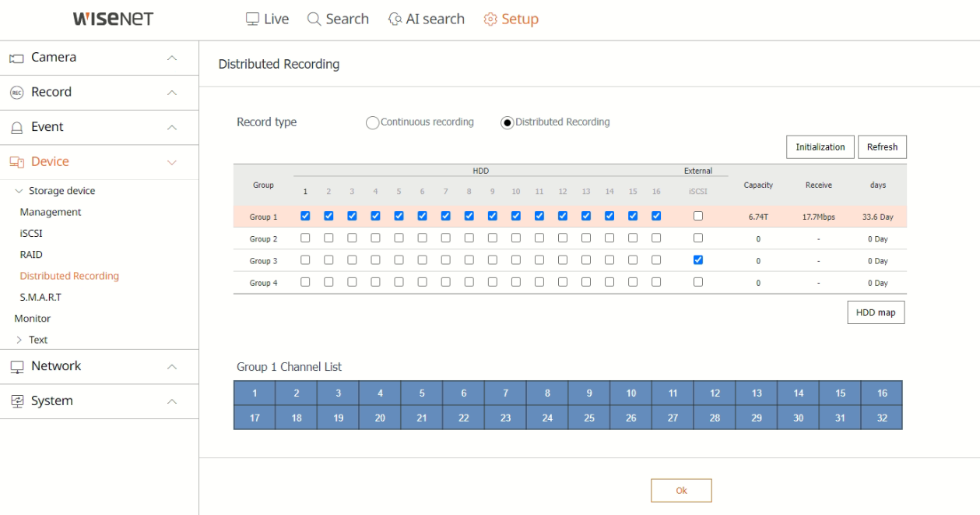Click the HDD map button
Screen dimensions: 980x515
tap(876, 312)
